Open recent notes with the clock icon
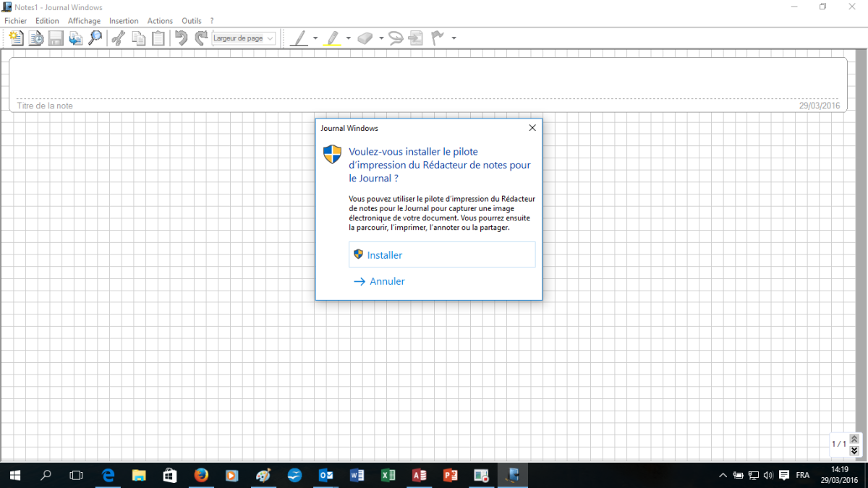 click(x=36, y=38)
